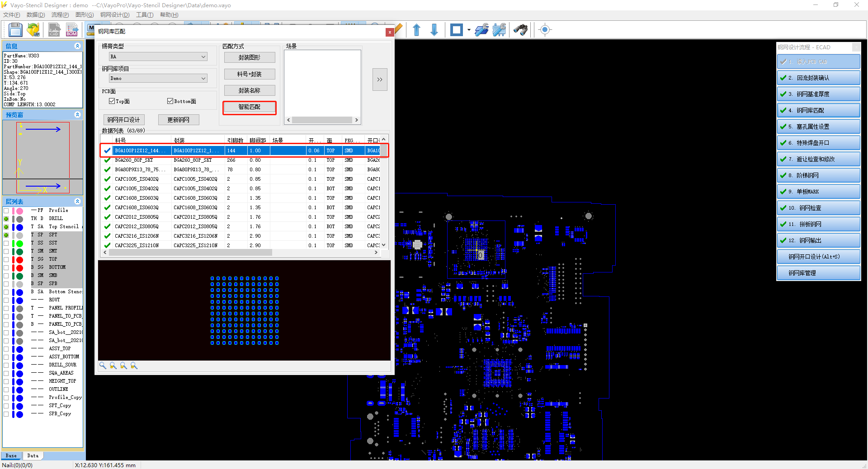
Task: Click the Save floppy disk icon
Action: tap(15, 30)
